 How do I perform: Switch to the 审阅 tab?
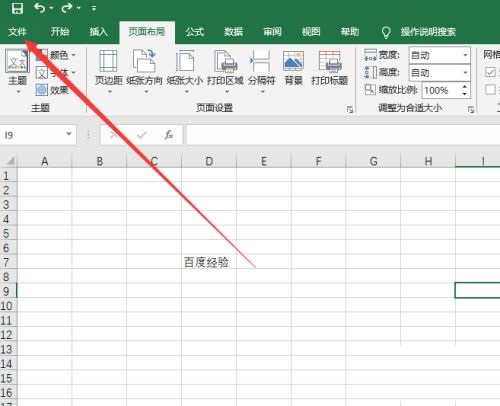coord(272,32)
